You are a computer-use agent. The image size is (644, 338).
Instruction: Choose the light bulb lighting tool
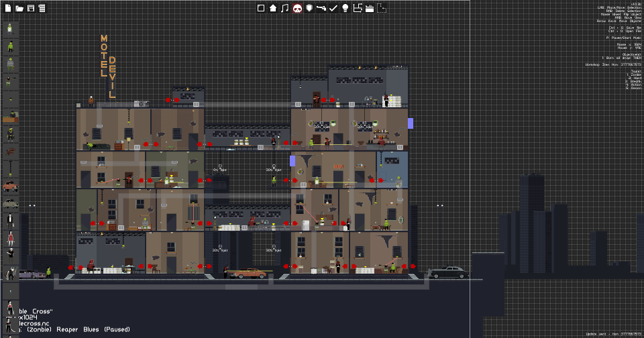(x=345, y=8)
